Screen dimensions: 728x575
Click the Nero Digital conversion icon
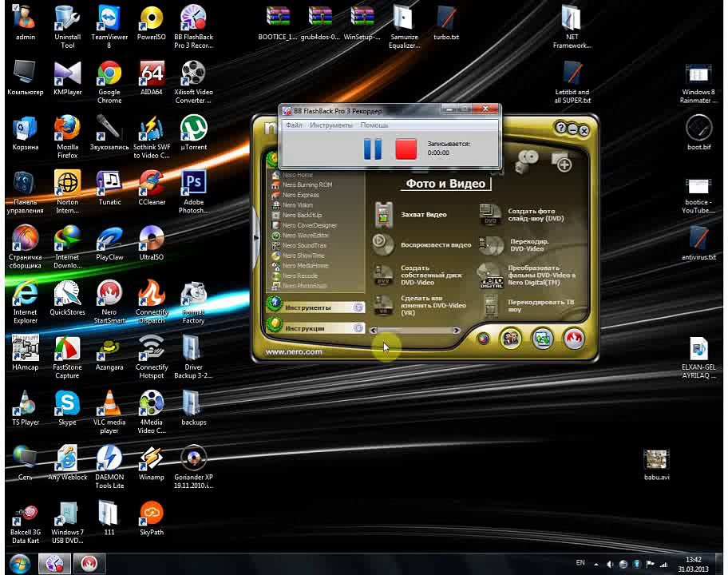491,275
